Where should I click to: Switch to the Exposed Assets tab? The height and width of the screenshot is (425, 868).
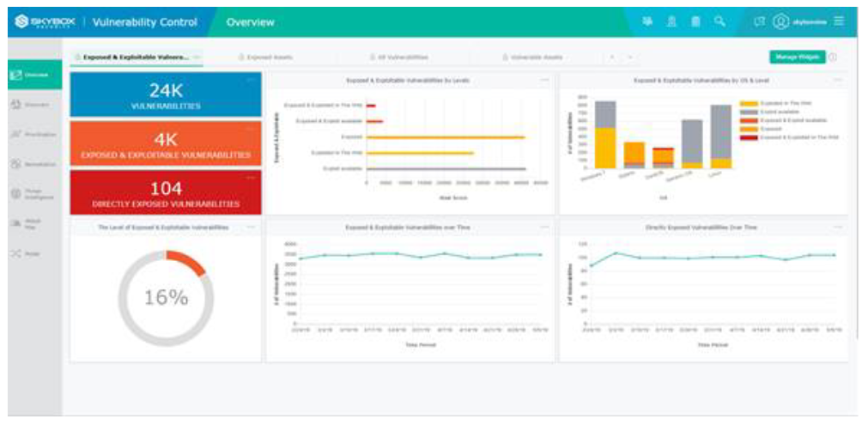click(264, 58)
